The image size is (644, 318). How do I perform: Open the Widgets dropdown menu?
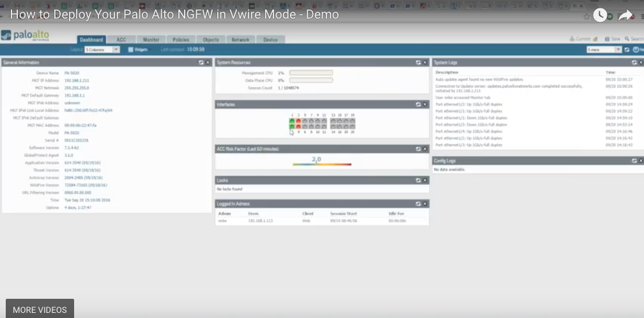(140, 50)
